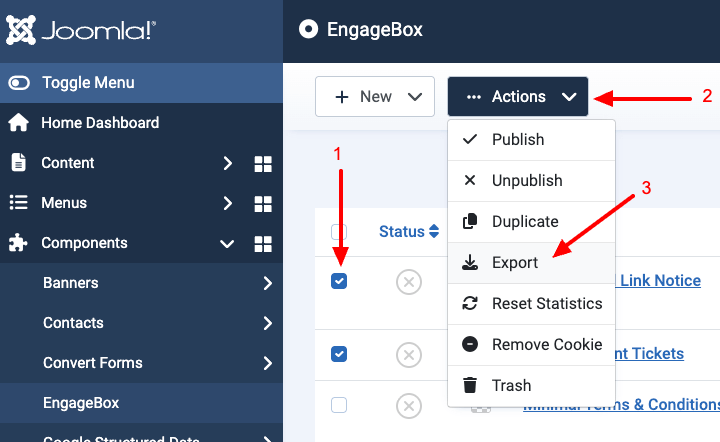Open EngageBox in Components sidebar
The height and width of the screenshot is (442, 720).
(x=81, y=403)
